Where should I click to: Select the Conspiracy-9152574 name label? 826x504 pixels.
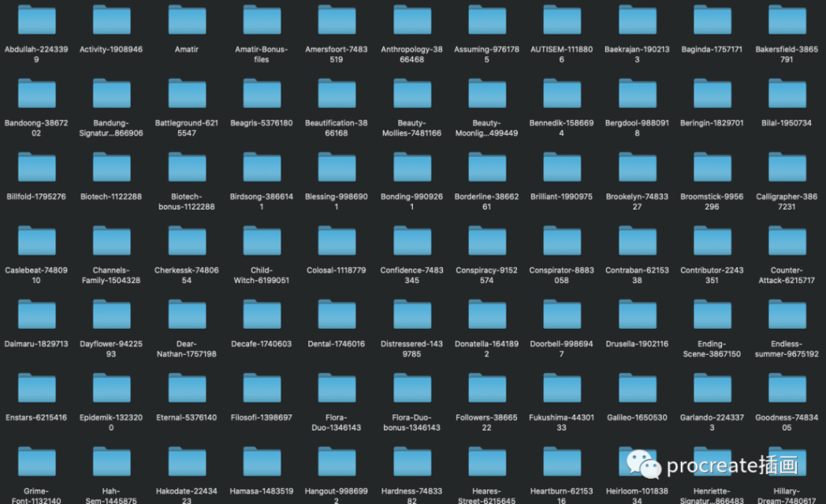click(486, 276)
